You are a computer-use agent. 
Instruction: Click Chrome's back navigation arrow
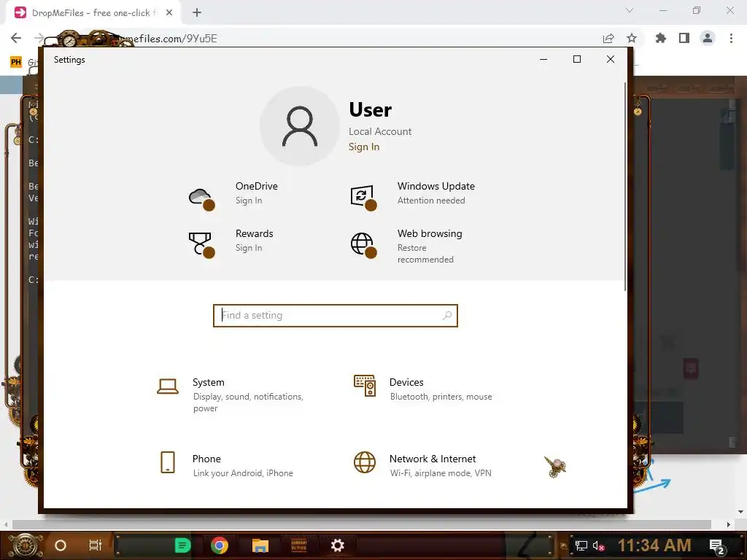(x=16, y=38)
